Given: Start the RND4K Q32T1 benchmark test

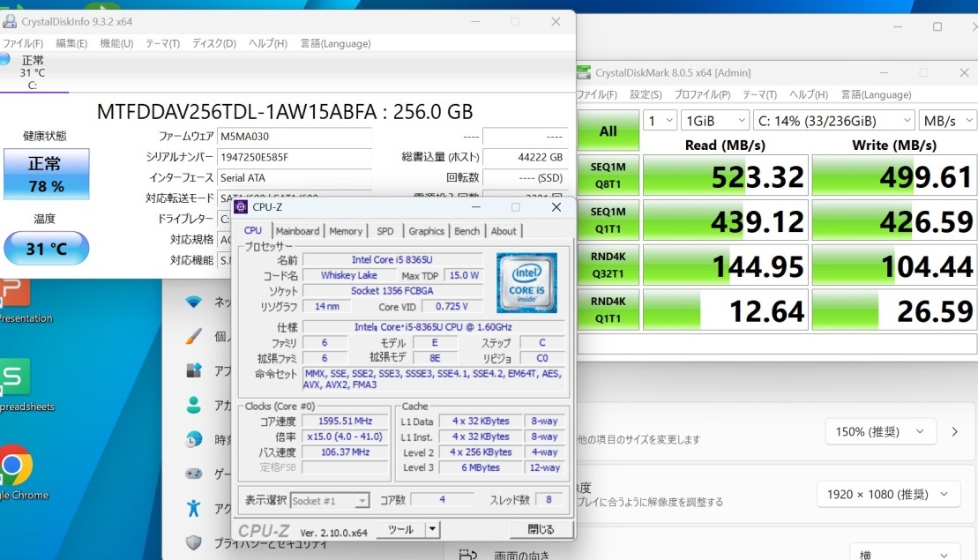Looking at the screenshot, I should pos(608,265).
